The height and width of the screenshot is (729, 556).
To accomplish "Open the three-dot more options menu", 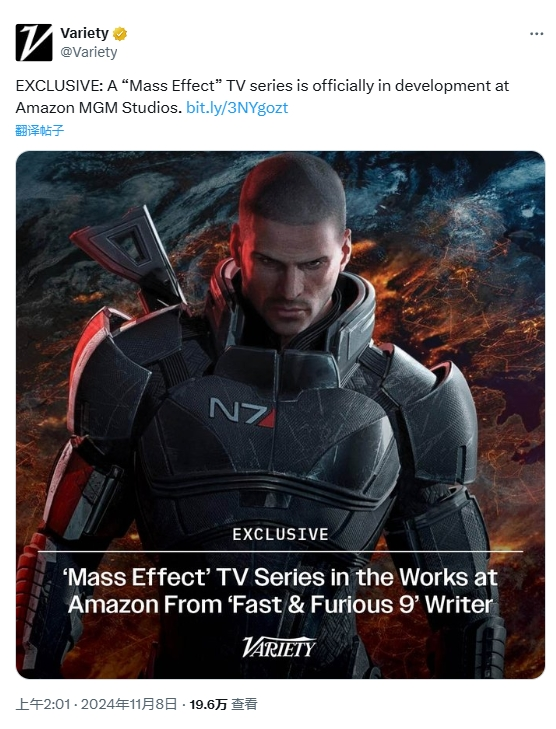I will tap(536, 34).
